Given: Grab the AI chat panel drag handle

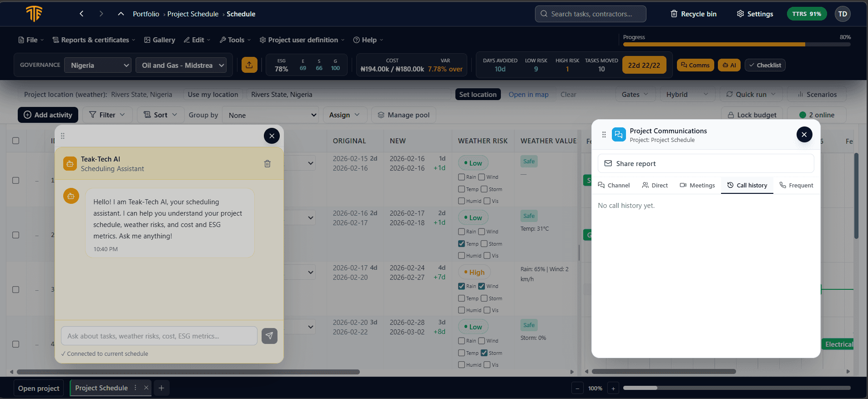Looking at the screenshot, I should (63, 136).
